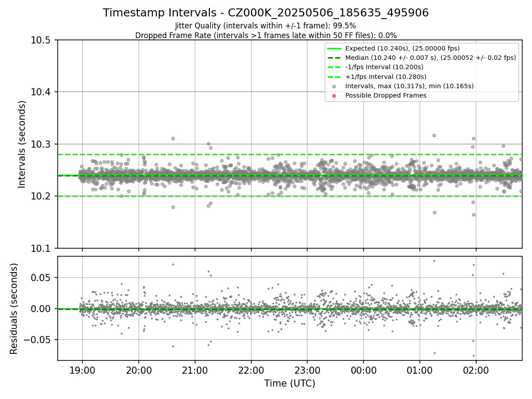
Task: Click the 'Dropped Frame Rate' 0.0% subtitle line
Action: point(266,35)
